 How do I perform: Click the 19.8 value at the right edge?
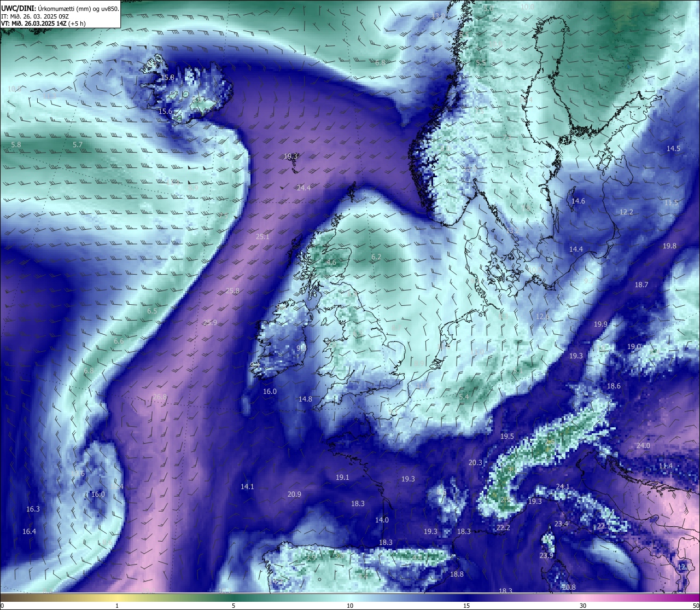click(669, 246)
